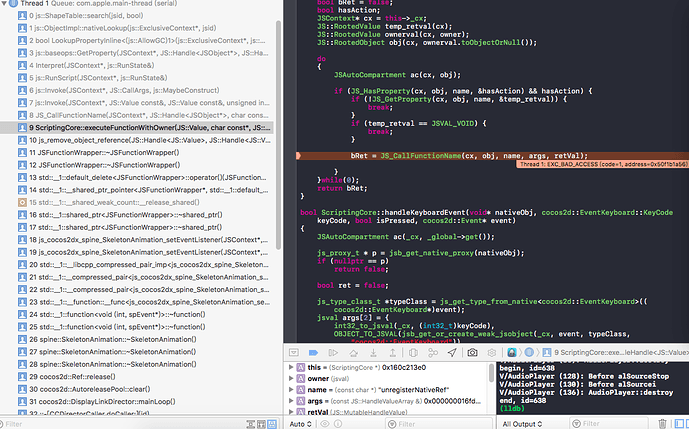Select frame 24 std::function destructor
The width and height of the screenshot is (689, 429).
137,314
